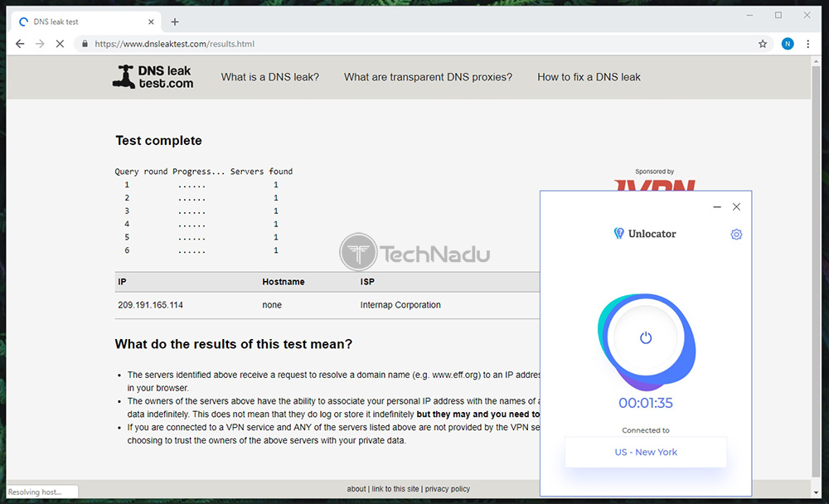
Task: Open 'What are transparent DNS proxies?'
Action: (429, 77)
